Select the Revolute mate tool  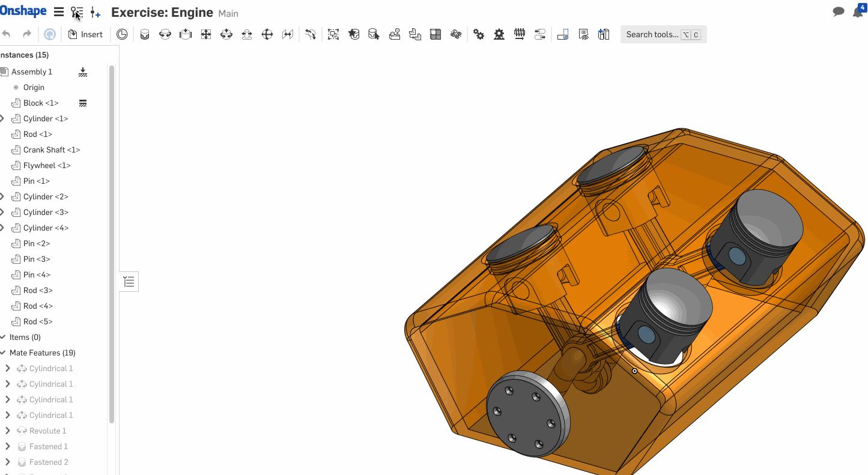[x=165, y=35]
